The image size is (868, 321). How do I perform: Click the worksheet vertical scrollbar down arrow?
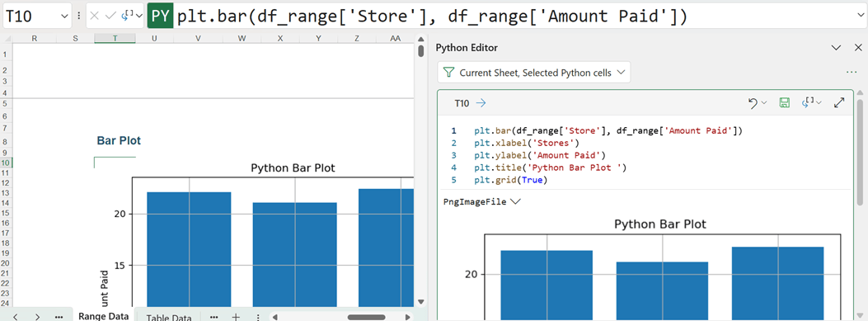point(420,301)
